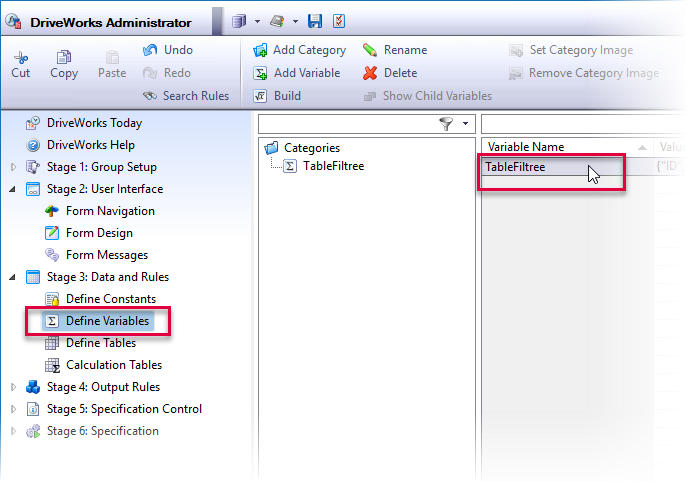The width and height of the screenshot is (687, 483).
Task: Click the Cut scissors icon
Action: click(21, 57)
